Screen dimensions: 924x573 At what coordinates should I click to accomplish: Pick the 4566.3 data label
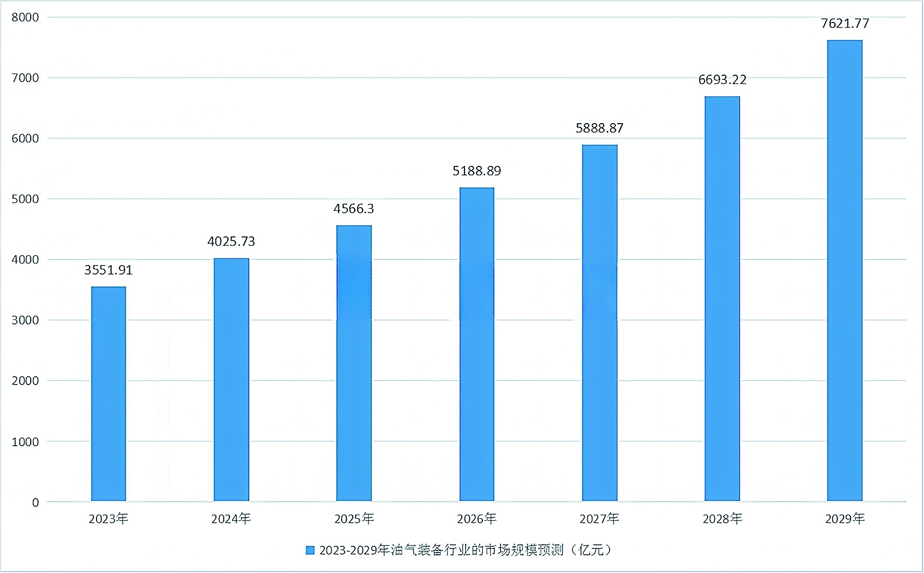tap(354, 209)
